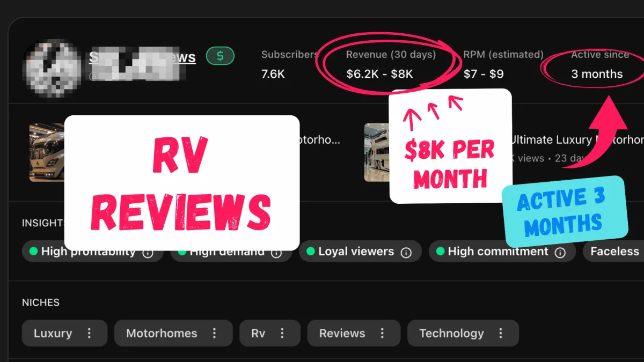The width and height of the screenshot is (644, 362).
Task: Open the Rv niche three-dot menu
Action: [282, 333]
